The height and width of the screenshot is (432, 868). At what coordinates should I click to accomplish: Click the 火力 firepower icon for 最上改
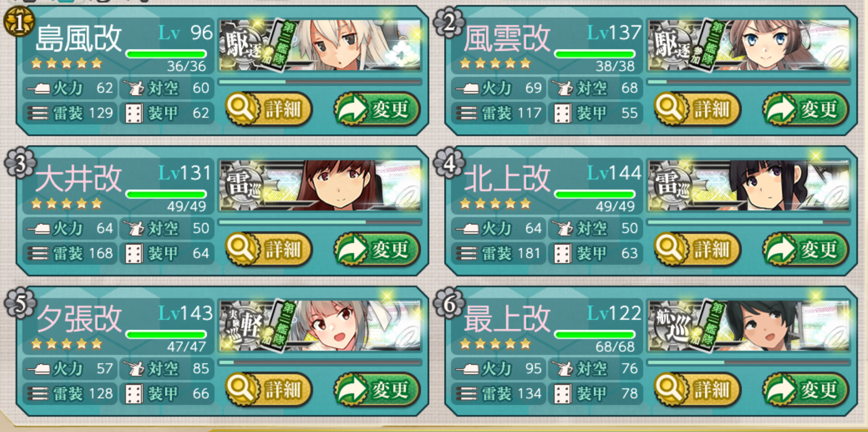click(x=465, y=369)
